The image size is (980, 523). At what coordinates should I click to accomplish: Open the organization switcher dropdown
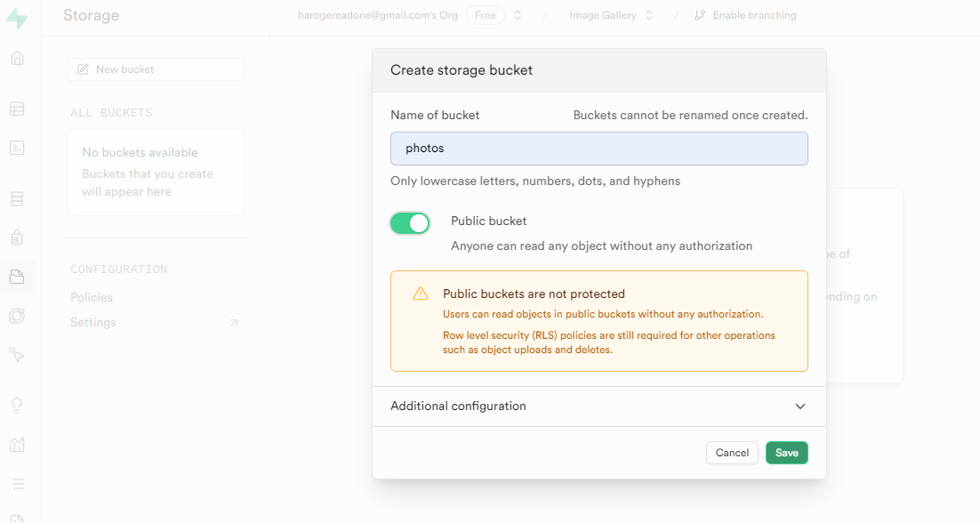518,15
